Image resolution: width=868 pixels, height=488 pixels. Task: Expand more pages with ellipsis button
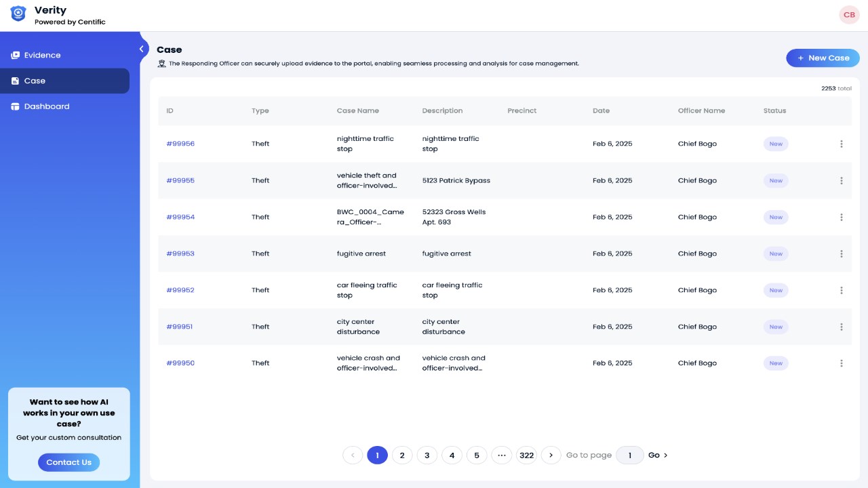tap(502, 455)
